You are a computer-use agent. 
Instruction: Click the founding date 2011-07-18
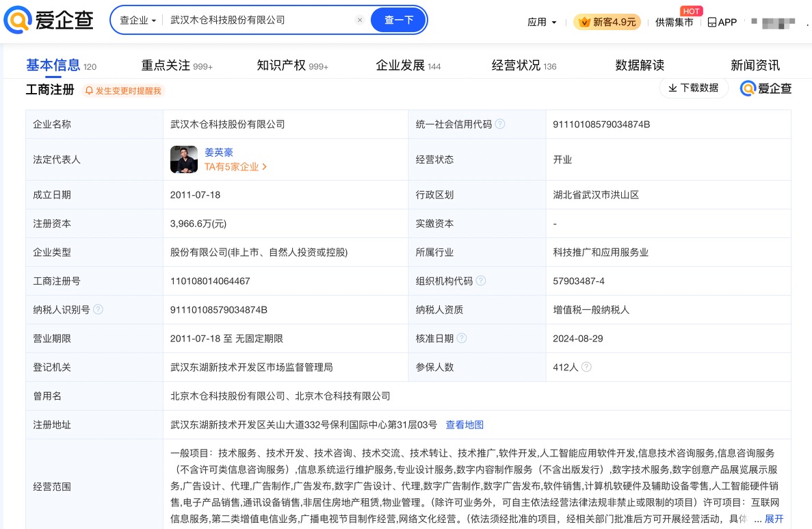[195, 195]
